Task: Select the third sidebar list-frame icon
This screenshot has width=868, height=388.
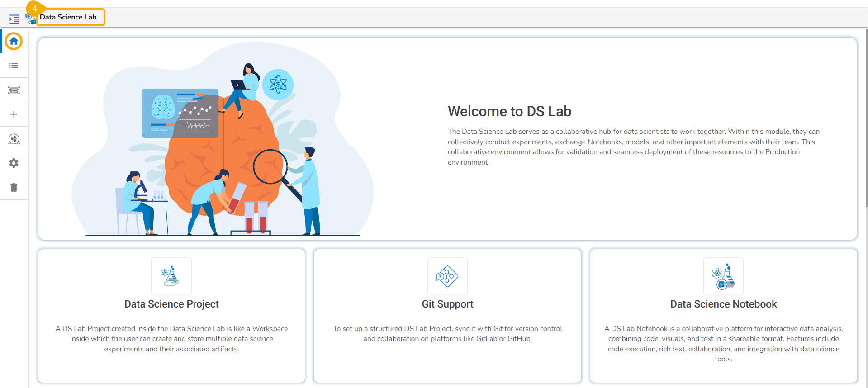Action: click(14, 90)
